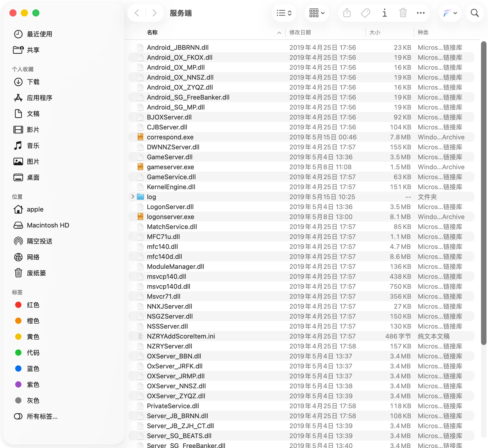
Task: Open 应用程序 in the sidebar
Action: (x=33, y=98)
